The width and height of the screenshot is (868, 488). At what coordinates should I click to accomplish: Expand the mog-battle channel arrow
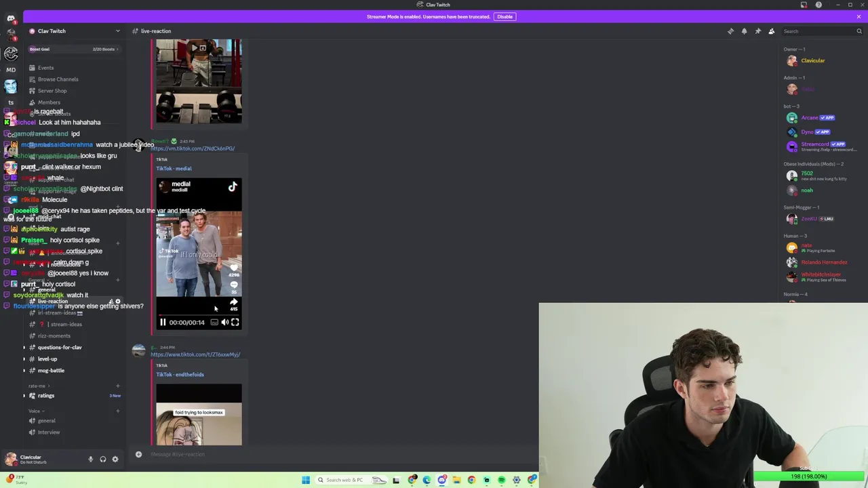pos(24,370)
